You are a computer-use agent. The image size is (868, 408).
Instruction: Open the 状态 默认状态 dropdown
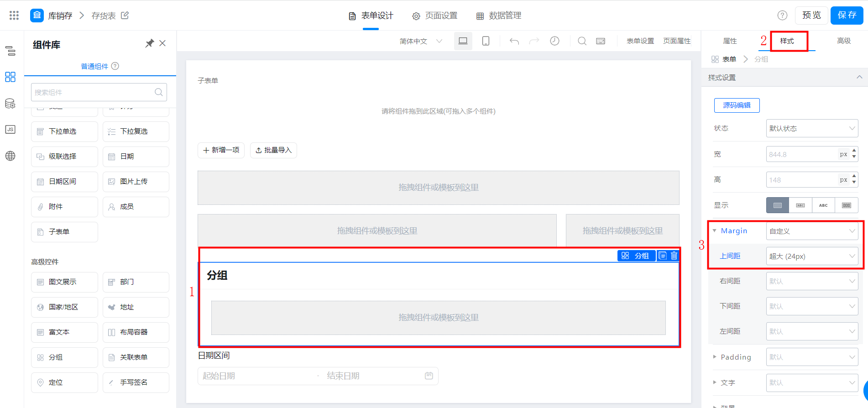tap(811, 128)
